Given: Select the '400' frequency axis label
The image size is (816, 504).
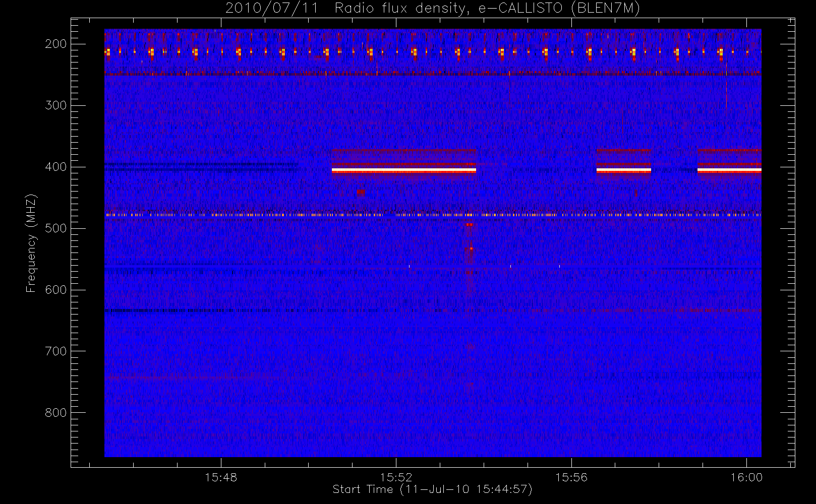Looking at the screenshot, I should [55, 167].
